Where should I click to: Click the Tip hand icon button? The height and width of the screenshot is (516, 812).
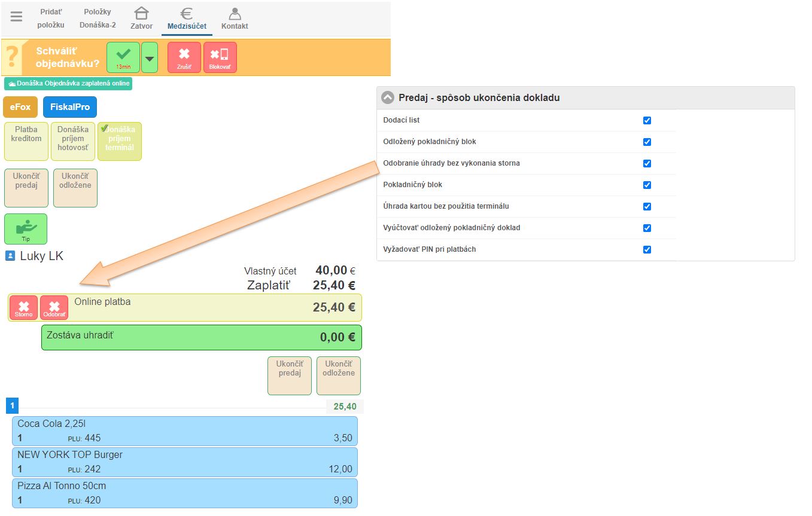(x=26, y=229)
